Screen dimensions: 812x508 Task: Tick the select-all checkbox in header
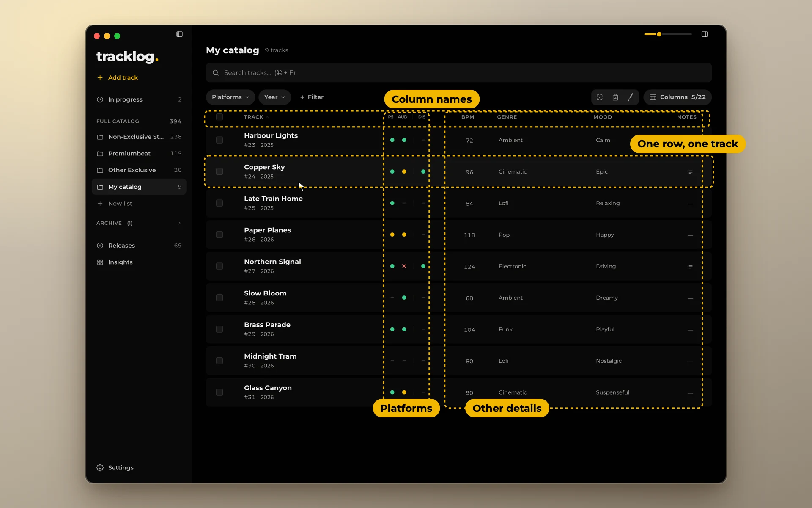point(219,117)
